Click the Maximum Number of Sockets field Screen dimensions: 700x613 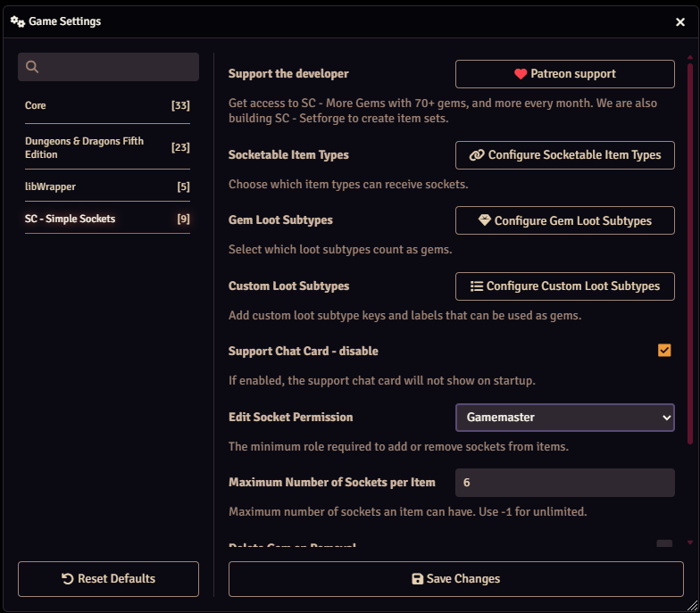pyautogui.click(x=564, y=483)
